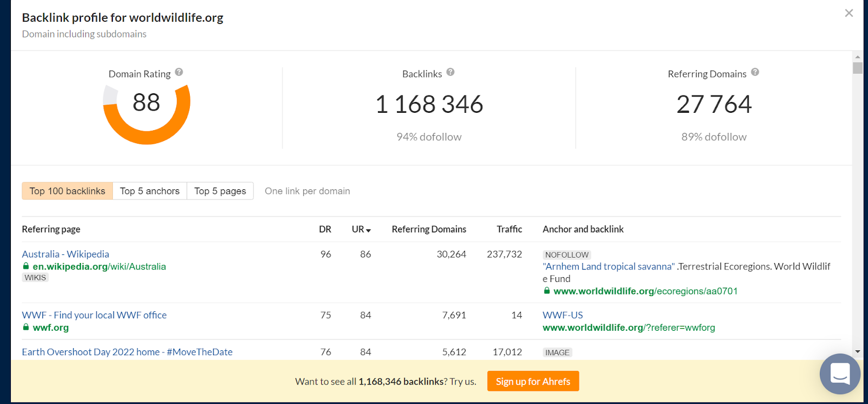Click the lock icon beside en.wikipedia.org

tap(25, 266)
